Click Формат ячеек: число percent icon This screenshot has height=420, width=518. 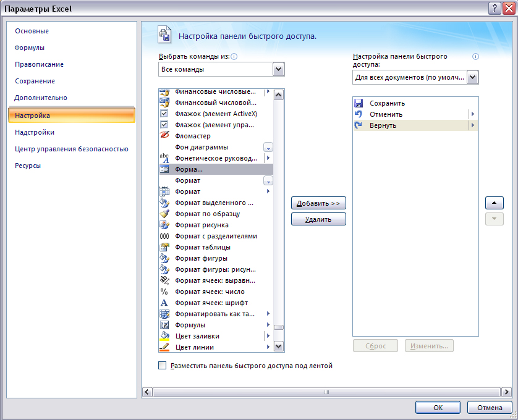coord(164,292)
